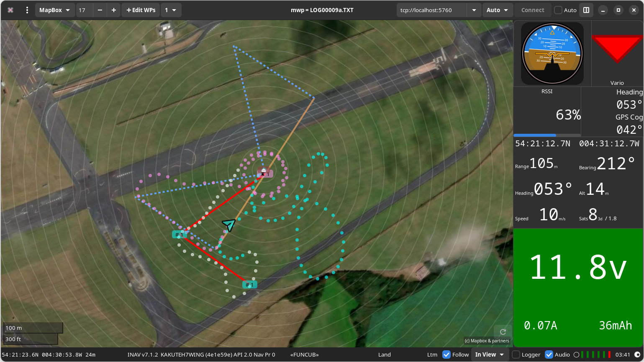This screenshot has width=644, height=362.
Task: Click the window title mwp = LOG00009a.TXT
Action: pos(322,10)
